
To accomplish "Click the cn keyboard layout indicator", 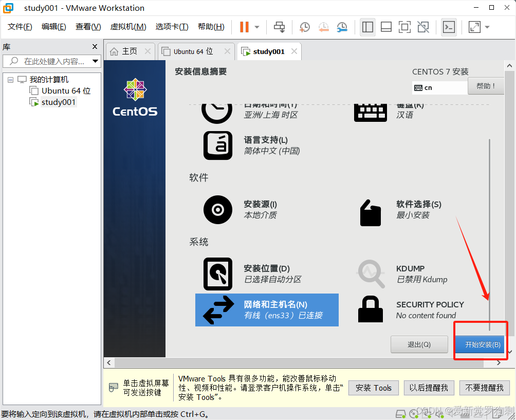I will pyautogui.click(x=439, y=87).
